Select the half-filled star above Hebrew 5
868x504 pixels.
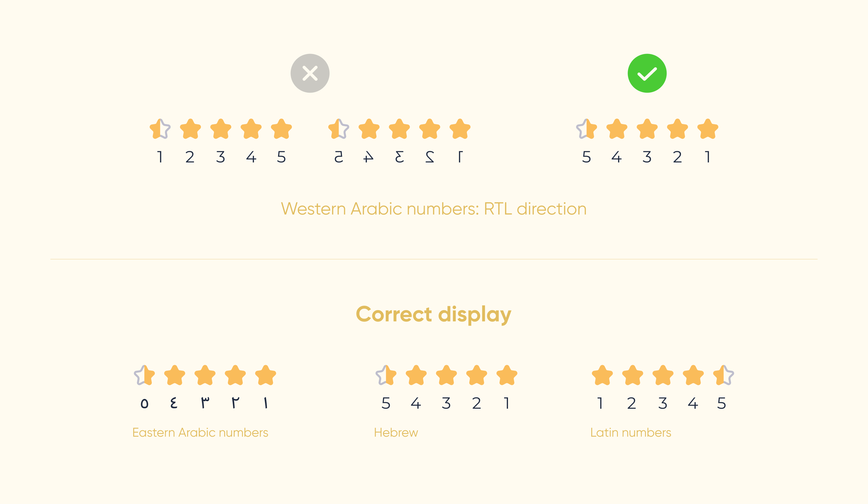point(386,375)
